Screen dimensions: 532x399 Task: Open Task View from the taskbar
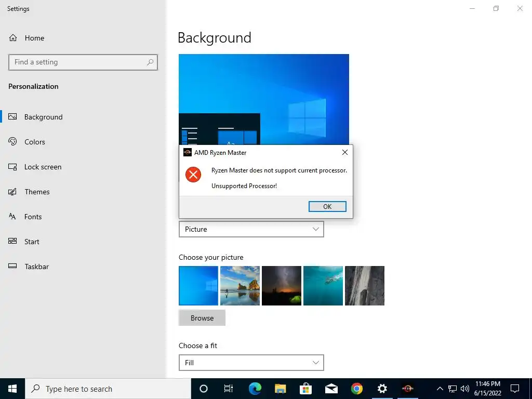point(229,389)
